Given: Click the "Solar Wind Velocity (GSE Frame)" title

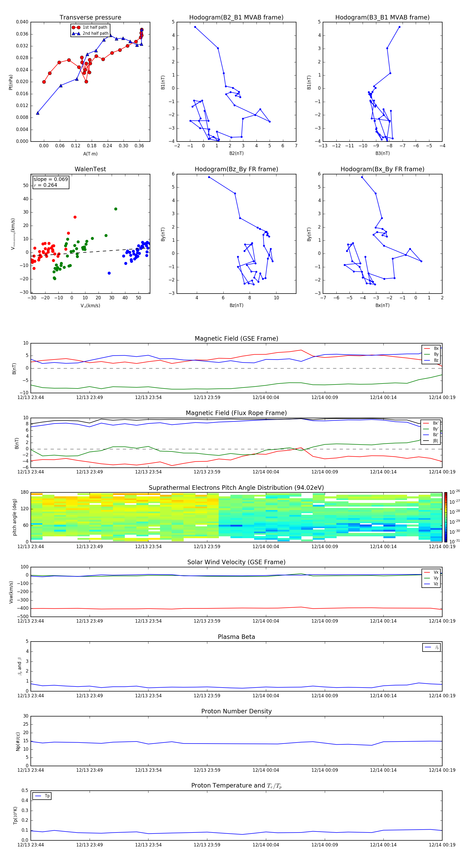Looking at the screenshot, I should coord(236,562).
